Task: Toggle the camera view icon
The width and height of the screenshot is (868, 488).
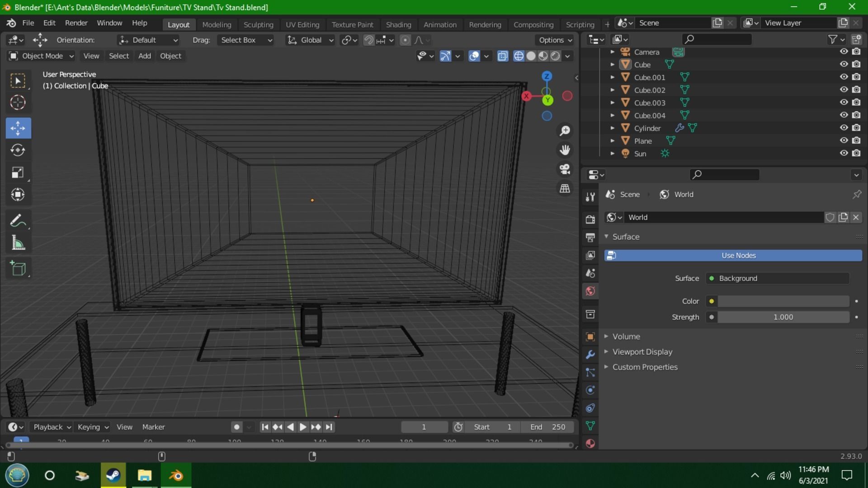Action: coord(565,169)
